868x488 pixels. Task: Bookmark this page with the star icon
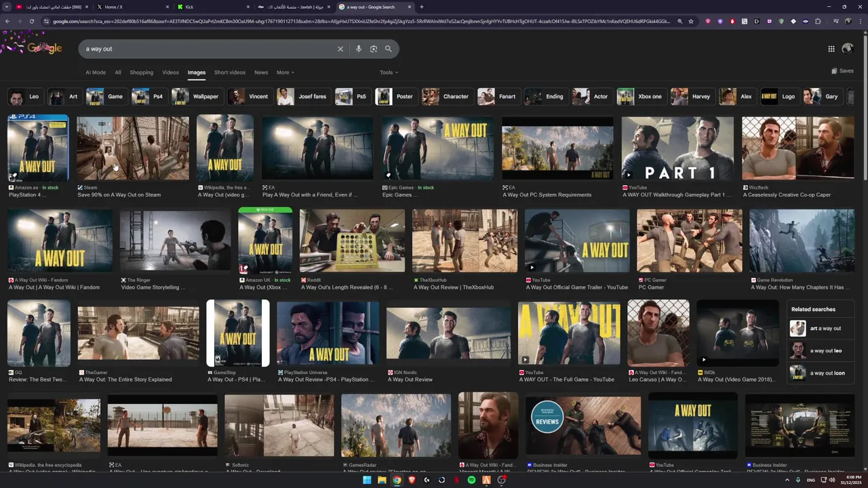691,21
